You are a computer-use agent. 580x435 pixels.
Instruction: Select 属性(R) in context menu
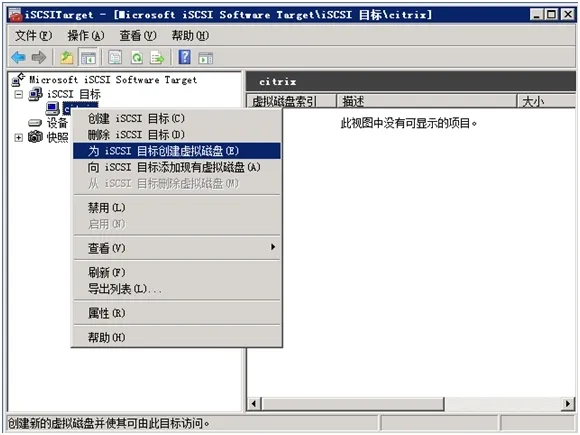177,313
